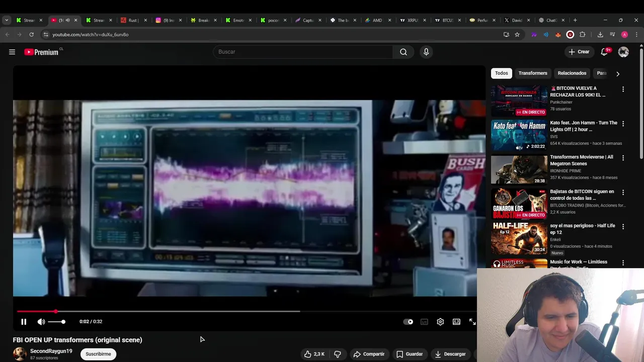Viewport: 644px width, 362px height.
Task: Seek on the red video progress bar
Action: (x=247, y=312)
